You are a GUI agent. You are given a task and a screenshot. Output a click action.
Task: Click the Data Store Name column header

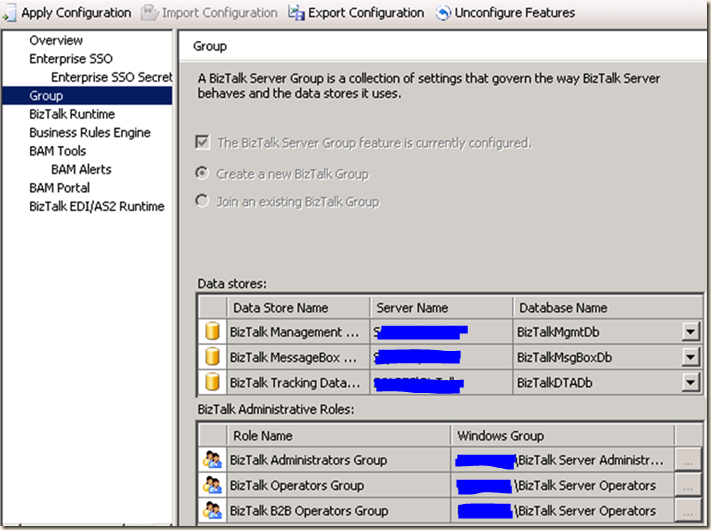298,308
